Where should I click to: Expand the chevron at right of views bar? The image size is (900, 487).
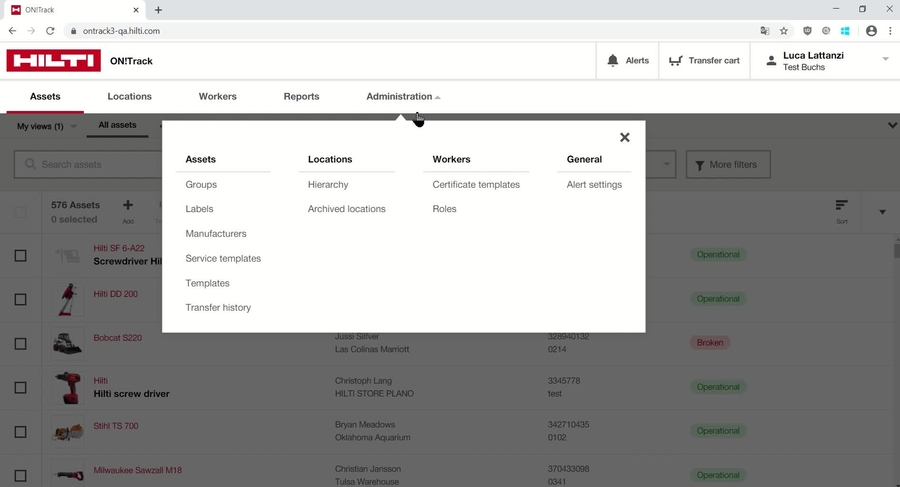pos(893,125)
